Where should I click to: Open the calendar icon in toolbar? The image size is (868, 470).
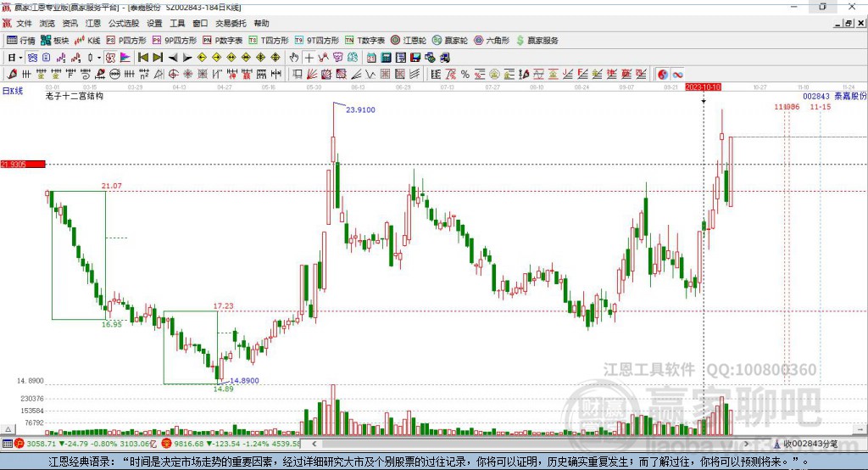[x=371, y=58]
